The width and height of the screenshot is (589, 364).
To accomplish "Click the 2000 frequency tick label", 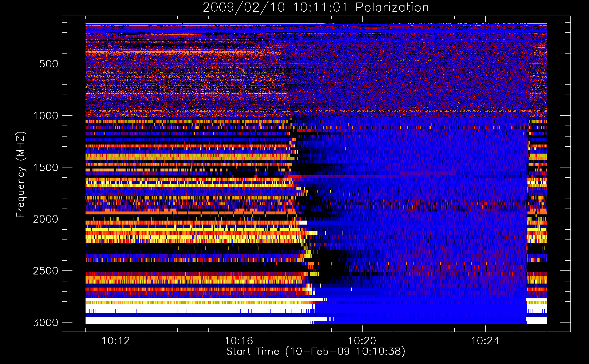I will pos(46,219).
